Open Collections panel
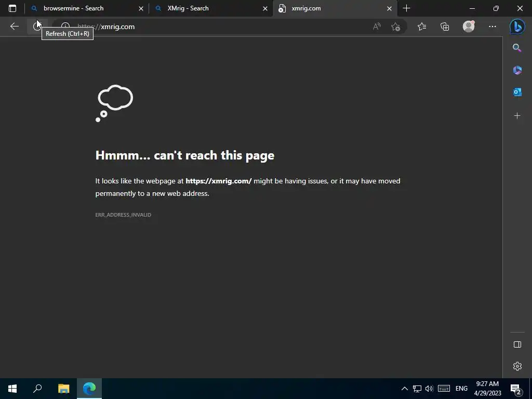 point(445,26)
